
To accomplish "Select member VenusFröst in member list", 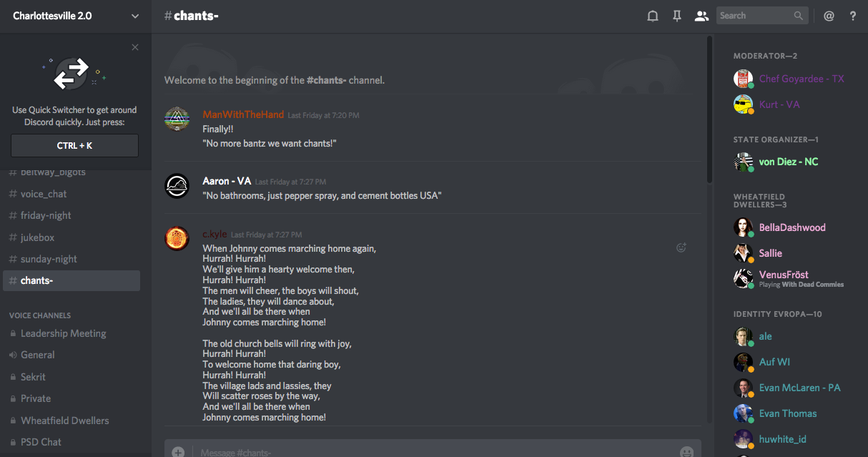I will tap(784, 275).
